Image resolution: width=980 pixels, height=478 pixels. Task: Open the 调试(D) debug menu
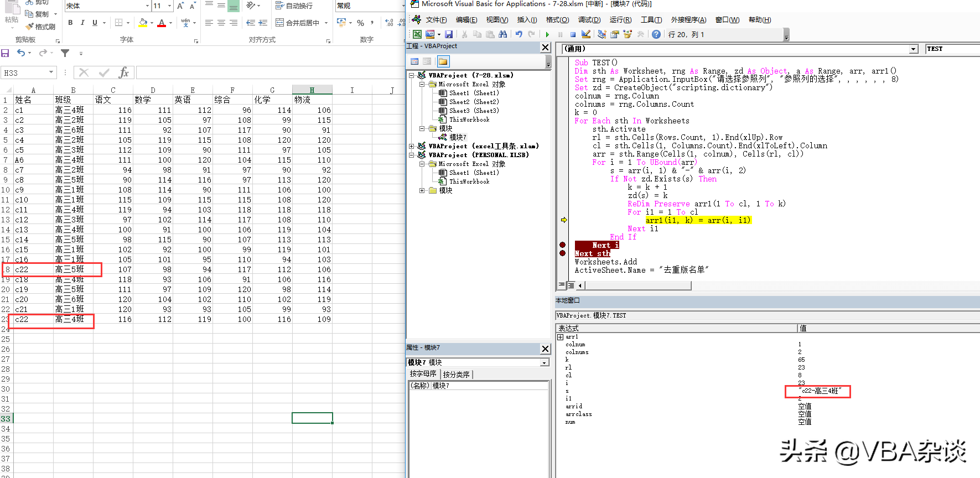click(x=589, y=20)
